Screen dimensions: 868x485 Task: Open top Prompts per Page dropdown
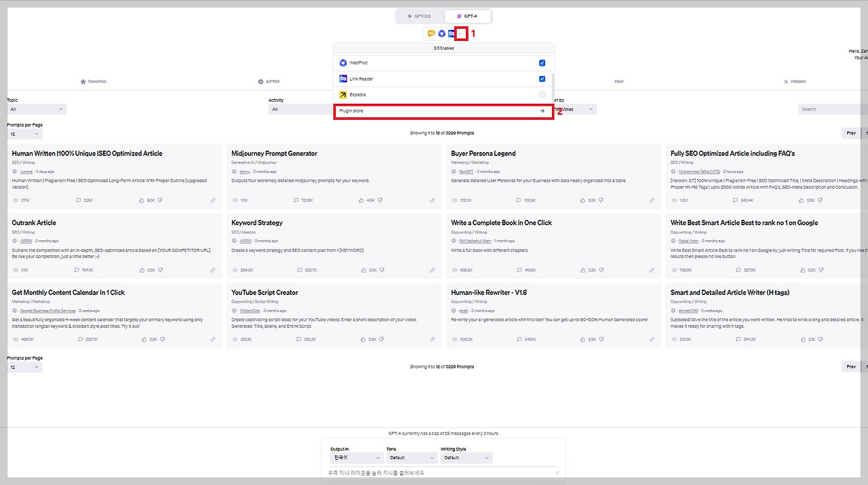(x=24, y=134)
